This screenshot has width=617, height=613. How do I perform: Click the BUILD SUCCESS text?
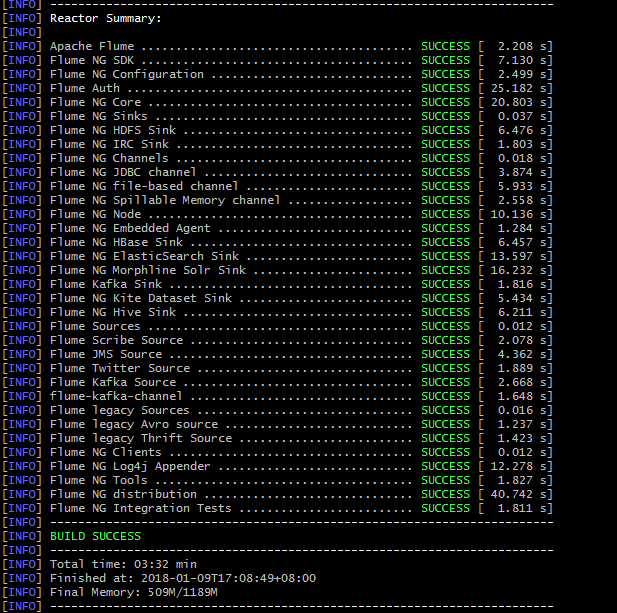click(95, 536)
